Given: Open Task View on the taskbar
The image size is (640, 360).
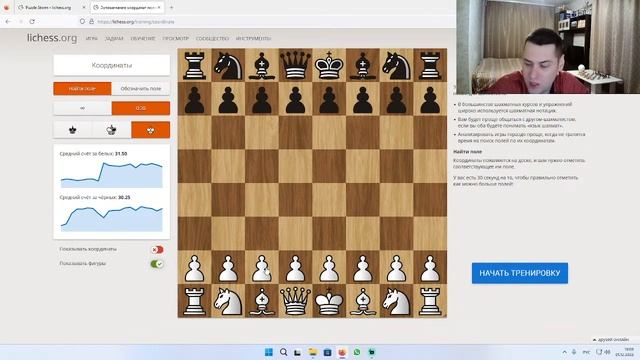Looking at the screenshot, I should 298,352.
